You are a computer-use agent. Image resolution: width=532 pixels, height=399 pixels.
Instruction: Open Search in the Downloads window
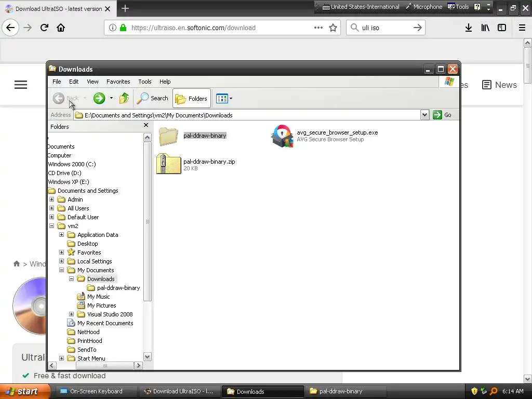click(152, 98)
